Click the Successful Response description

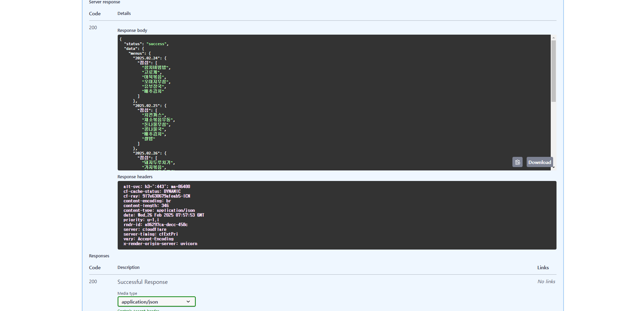[x=142, y=282]
